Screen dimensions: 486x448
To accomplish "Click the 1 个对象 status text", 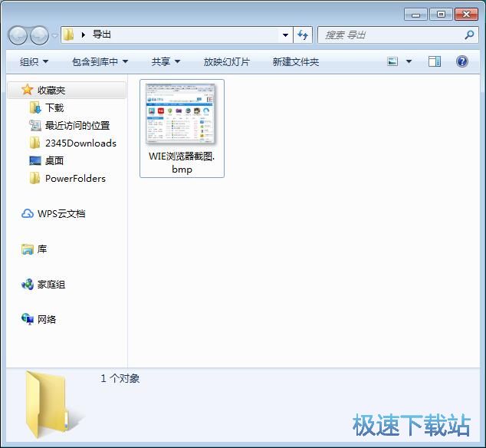I will (x=120, y=378).
